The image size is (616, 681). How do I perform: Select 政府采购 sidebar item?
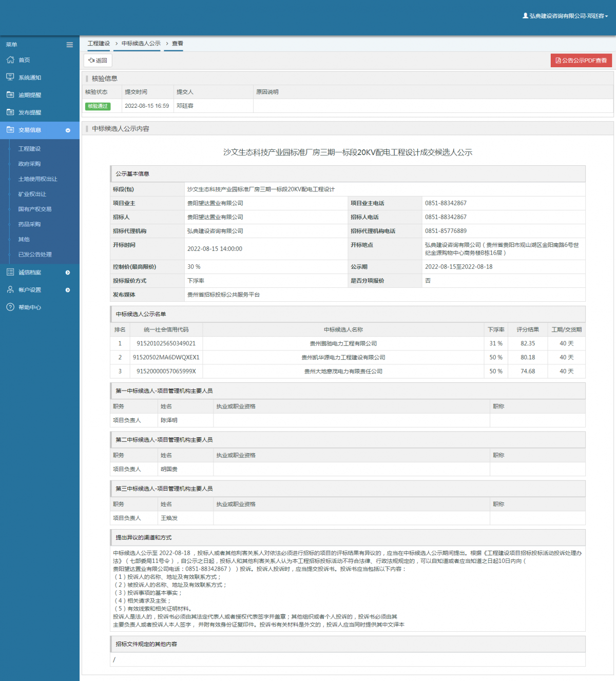[x=29, y=164]
